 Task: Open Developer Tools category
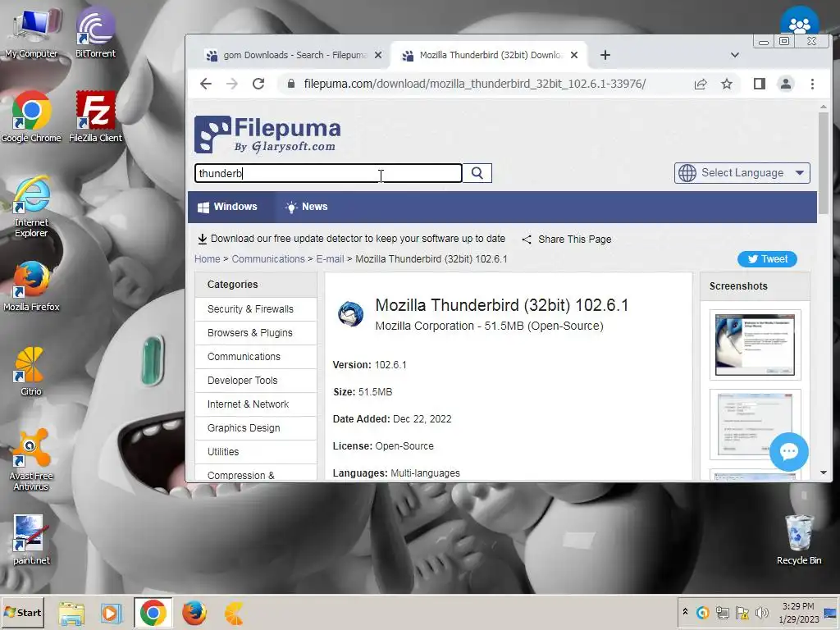click(256, 381)
